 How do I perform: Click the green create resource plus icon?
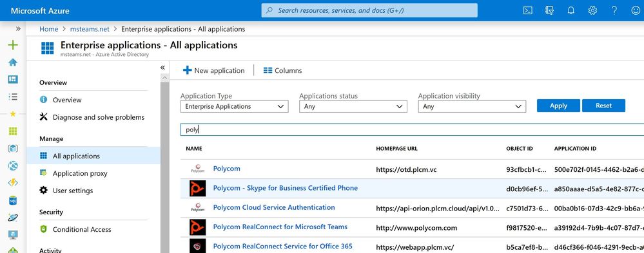click(x=13, y=44)
